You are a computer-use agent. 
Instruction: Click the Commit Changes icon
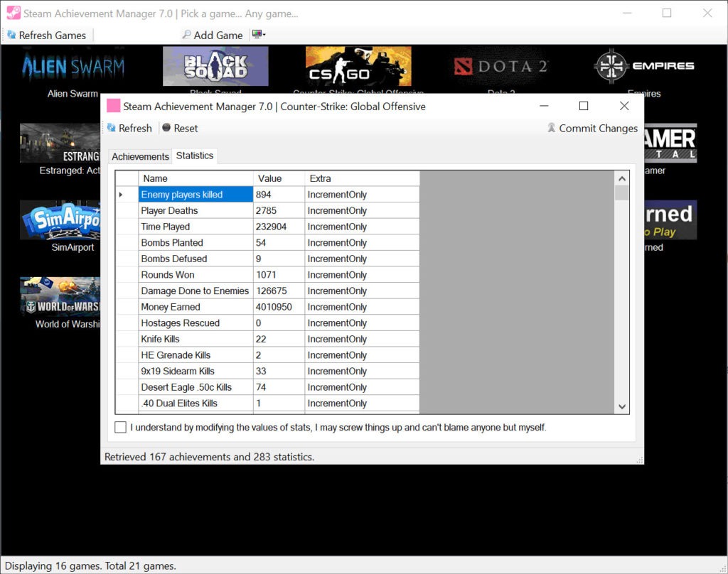(x=551, y=128)
